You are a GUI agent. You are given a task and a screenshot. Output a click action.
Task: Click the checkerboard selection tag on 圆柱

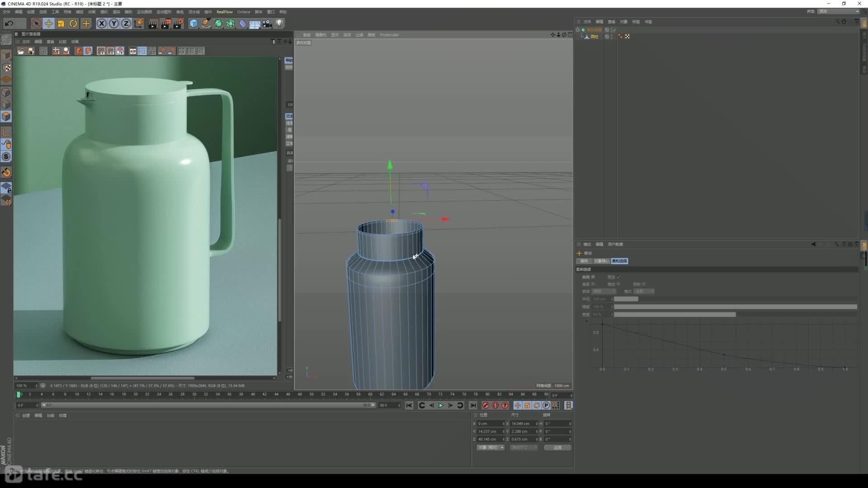click(627, 37)
